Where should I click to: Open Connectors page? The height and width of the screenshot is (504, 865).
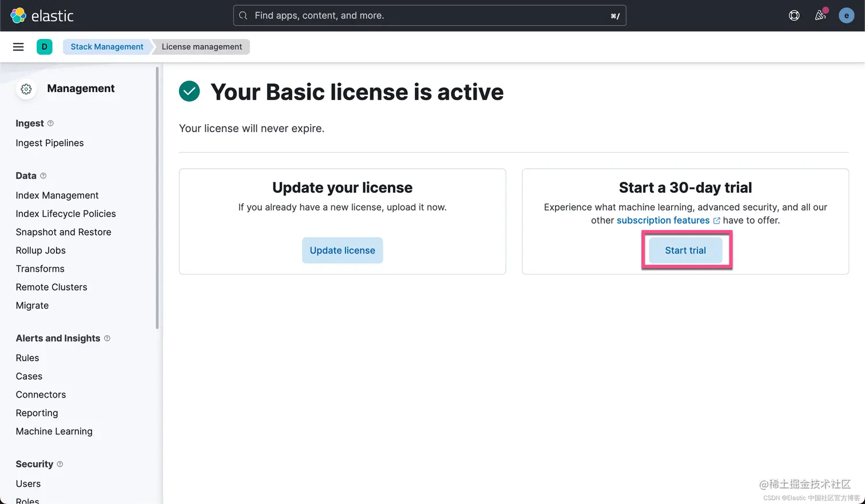[x=41, y=395]
